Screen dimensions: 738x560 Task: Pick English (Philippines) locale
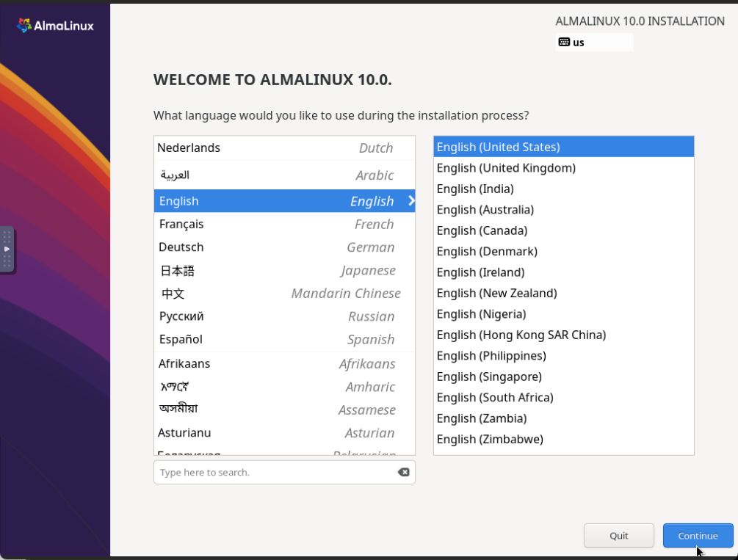tap(563, 356)
